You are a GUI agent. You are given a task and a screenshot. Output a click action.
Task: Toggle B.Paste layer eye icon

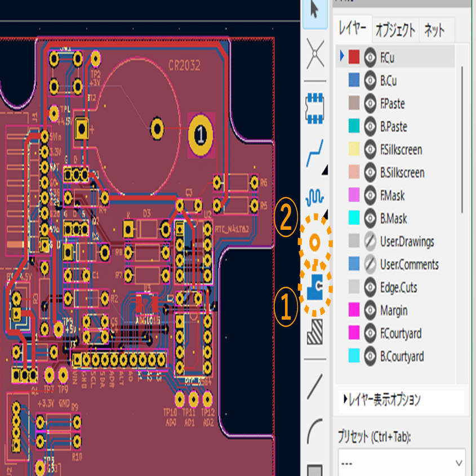pyautogui.click(x=370, y=126)
